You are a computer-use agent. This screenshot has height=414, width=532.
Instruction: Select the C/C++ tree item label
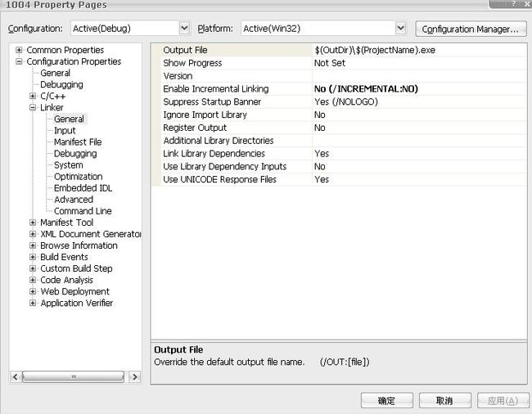point(53,96)
